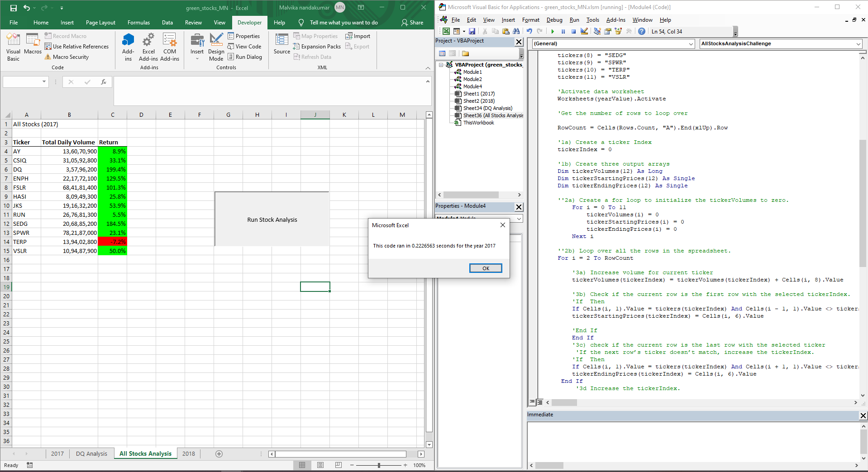The height and width of the screenshot is (472, 868).
Task: Save the workbook from the Quick Access toolbar
Action: click(13, 8)
